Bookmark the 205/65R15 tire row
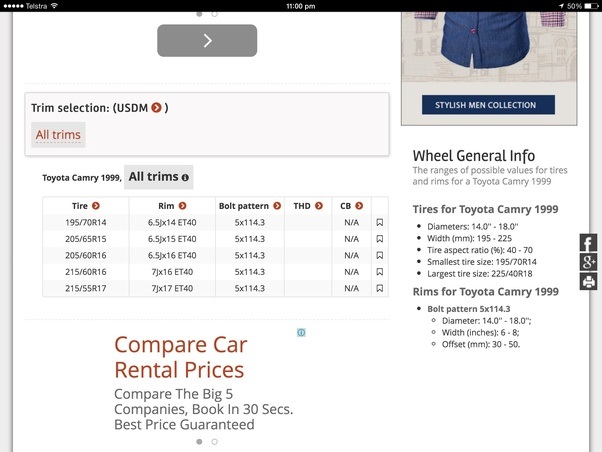Image resolution: width=602 pixels, height=452 pixels. [380, 239]
